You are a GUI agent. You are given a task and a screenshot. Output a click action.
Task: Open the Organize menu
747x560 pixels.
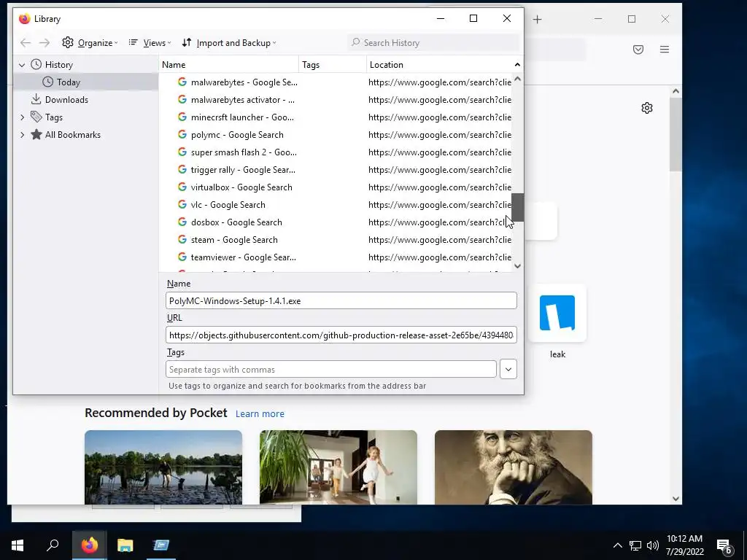pyautogui.click(x=90, y=43)
